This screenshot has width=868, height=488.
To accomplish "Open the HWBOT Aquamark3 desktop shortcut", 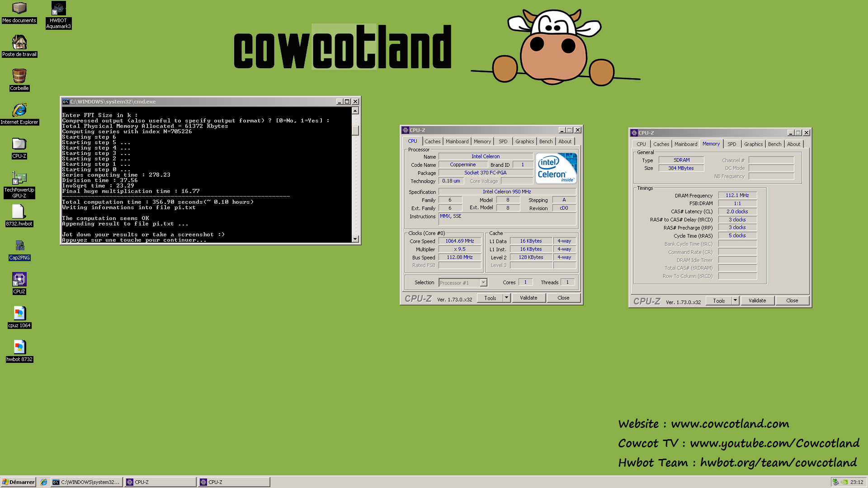I will 58,15.
